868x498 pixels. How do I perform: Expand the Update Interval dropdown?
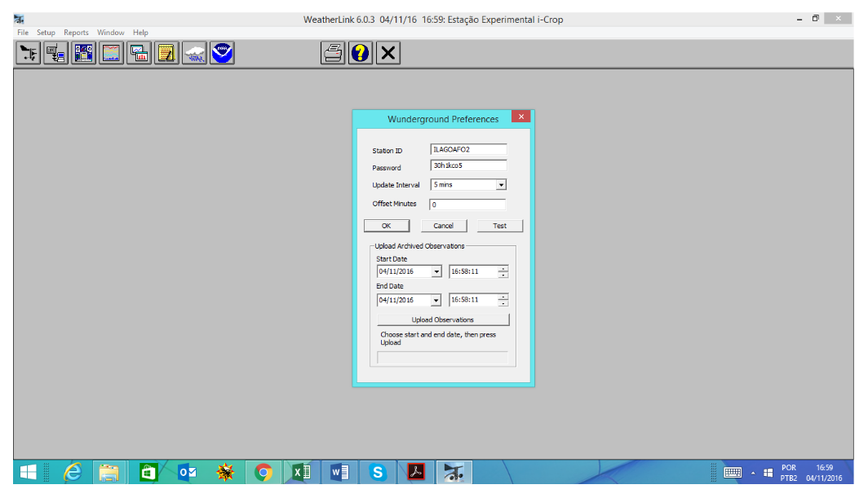tap(501, 185)
